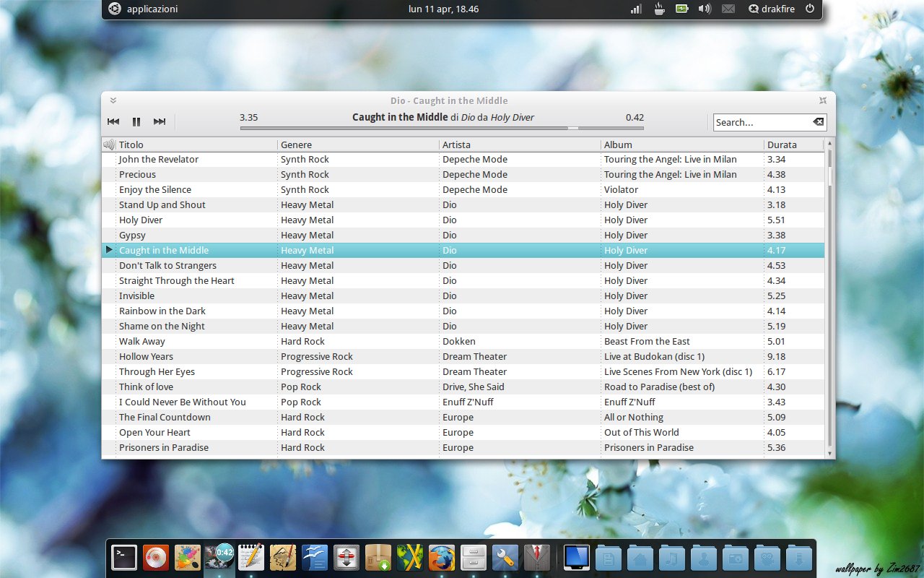Screen dimensions: 924x578
Task: Launch Terminal from the dock
Action: [124, 558]
